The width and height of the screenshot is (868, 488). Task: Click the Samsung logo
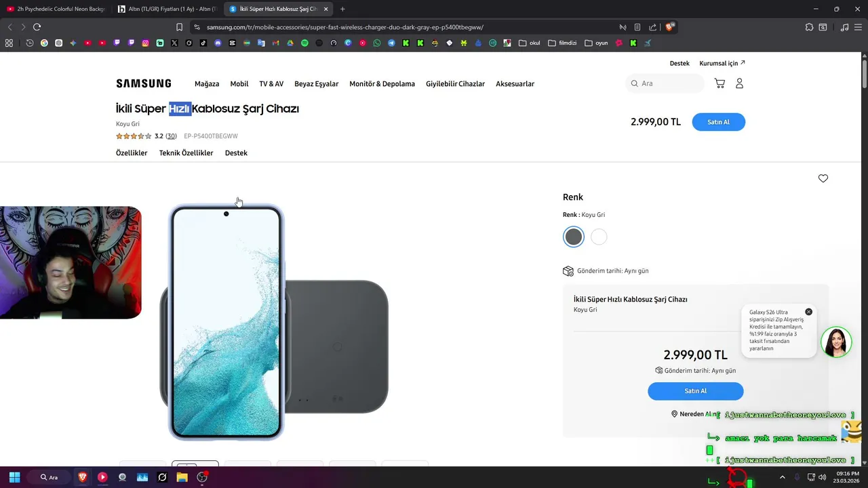(x=144, y=83)
